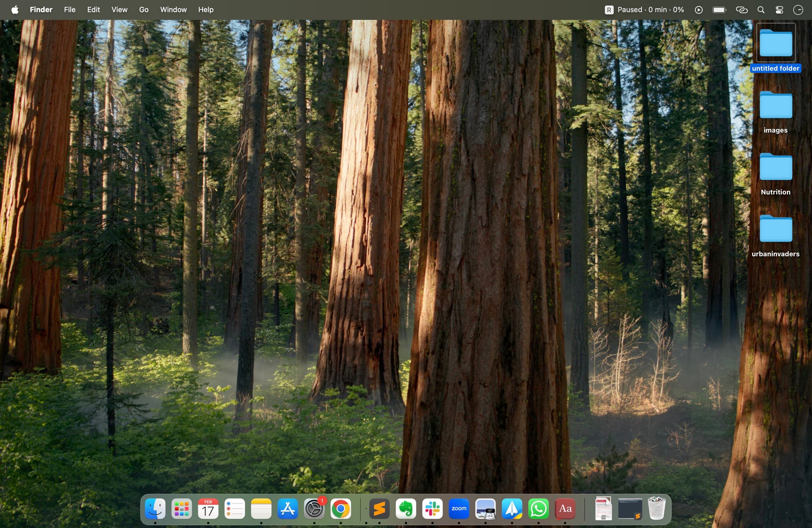Open Sublime Text from the Dock
The width and height of the screenshot is (812, 528).
[379, 509]
